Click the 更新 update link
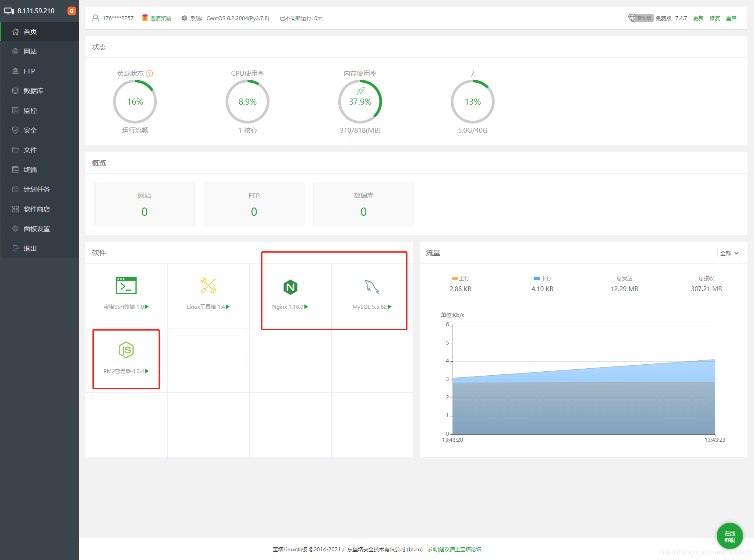 [698, 18]
